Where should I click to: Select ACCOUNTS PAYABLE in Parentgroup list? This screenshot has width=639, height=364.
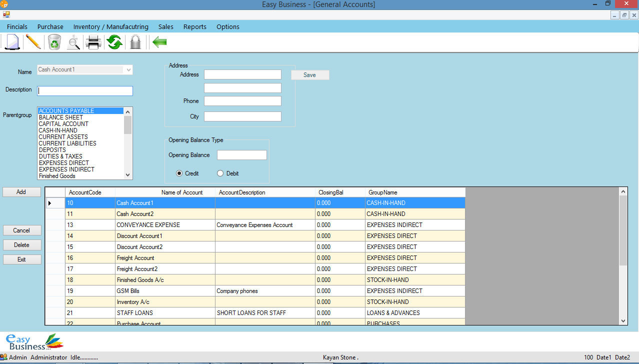(x=80, y=111)
